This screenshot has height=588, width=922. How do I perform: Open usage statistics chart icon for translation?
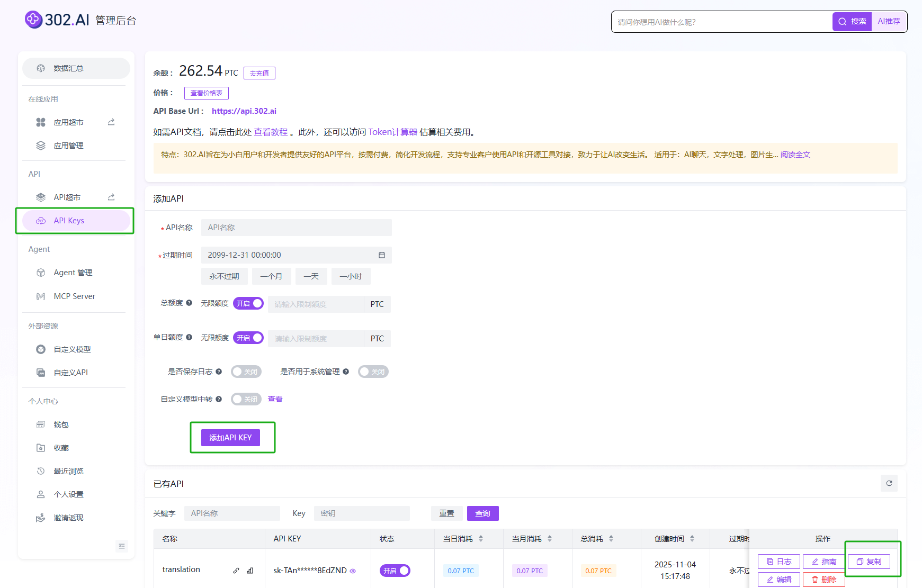tap(249, 571)
